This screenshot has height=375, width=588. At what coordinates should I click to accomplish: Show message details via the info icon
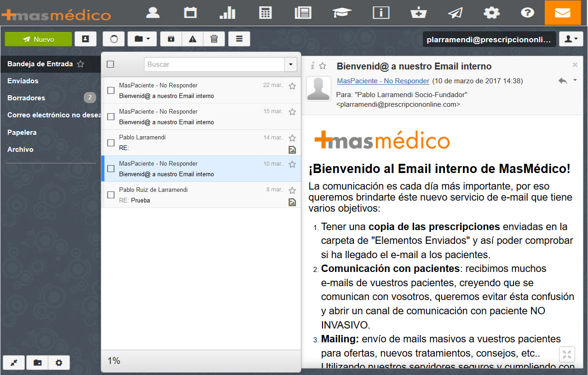click(x=312, y=66)
